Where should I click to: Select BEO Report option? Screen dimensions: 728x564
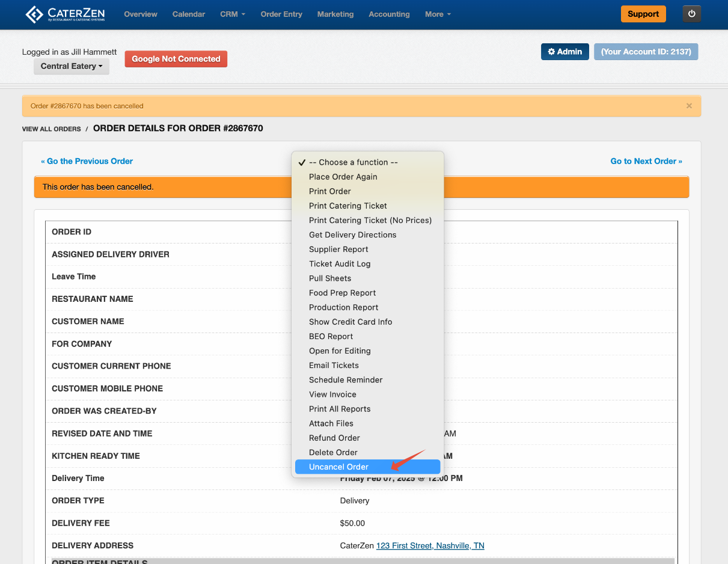[x=367, y=336]
